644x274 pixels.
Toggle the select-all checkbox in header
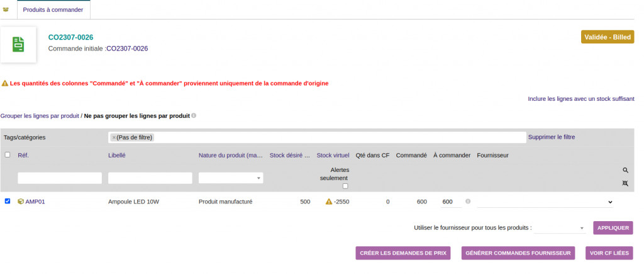[x=7, y=155]
